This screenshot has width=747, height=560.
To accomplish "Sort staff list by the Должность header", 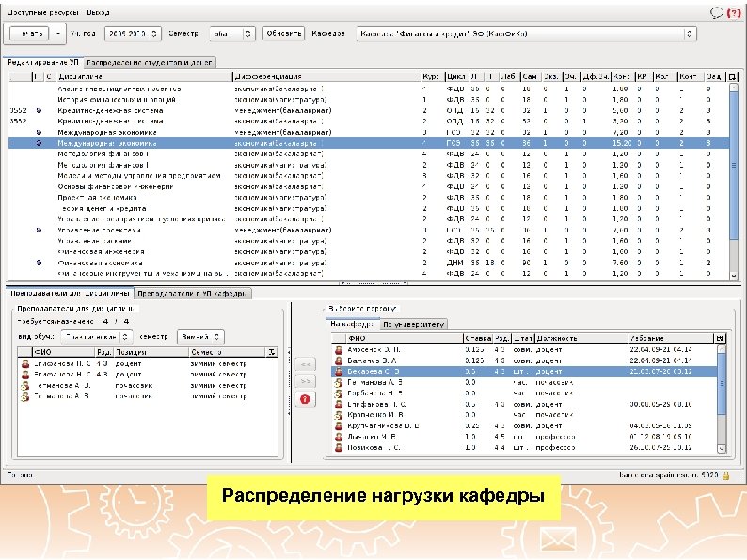I will tap(581, 338).
